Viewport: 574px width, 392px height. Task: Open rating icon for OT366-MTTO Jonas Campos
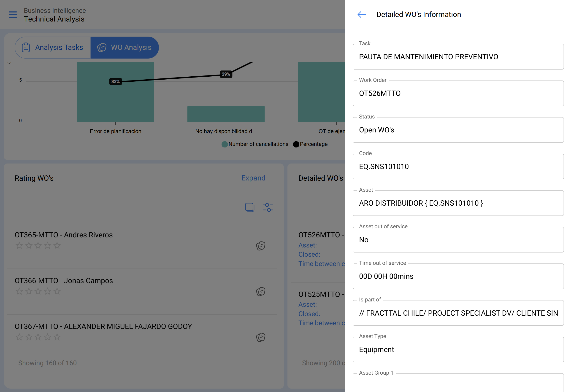pyautogui.click(x=261, y=292)
